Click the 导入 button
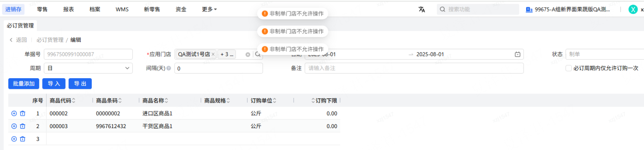Screen dimensions: 644x150 coord(54,84)
